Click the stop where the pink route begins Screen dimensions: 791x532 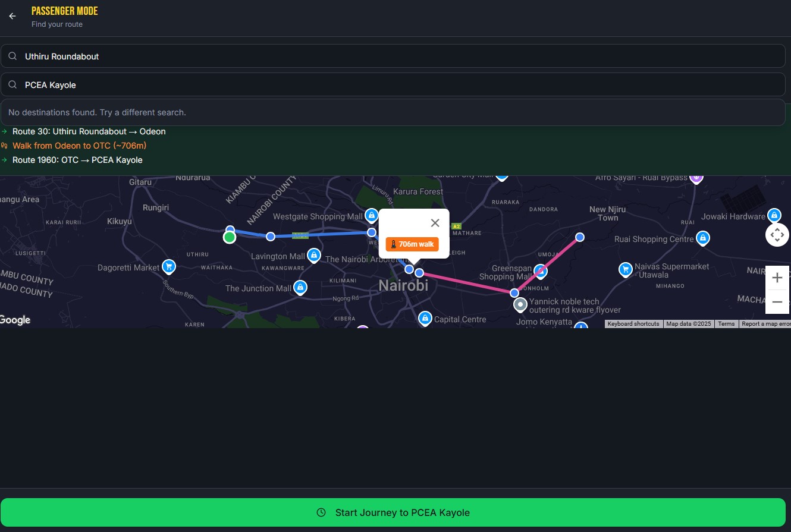tap(419, 273)
